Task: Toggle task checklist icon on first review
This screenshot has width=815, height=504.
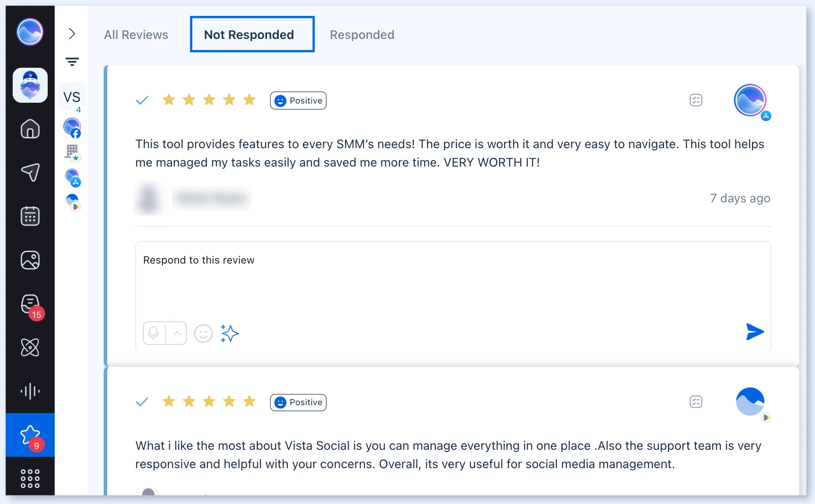Action: click(x=696, y=100)
